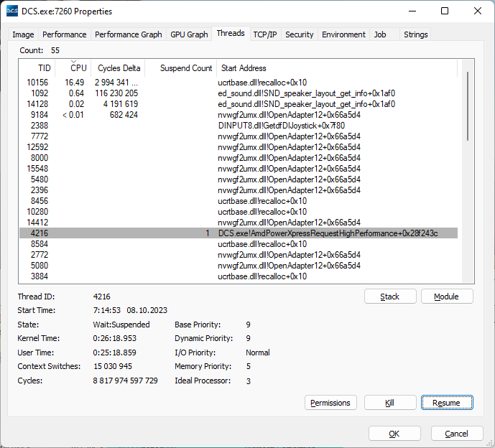Click the Cycles Delta value 116 230 205
The image size is (495, 448).
click(116, 93)
